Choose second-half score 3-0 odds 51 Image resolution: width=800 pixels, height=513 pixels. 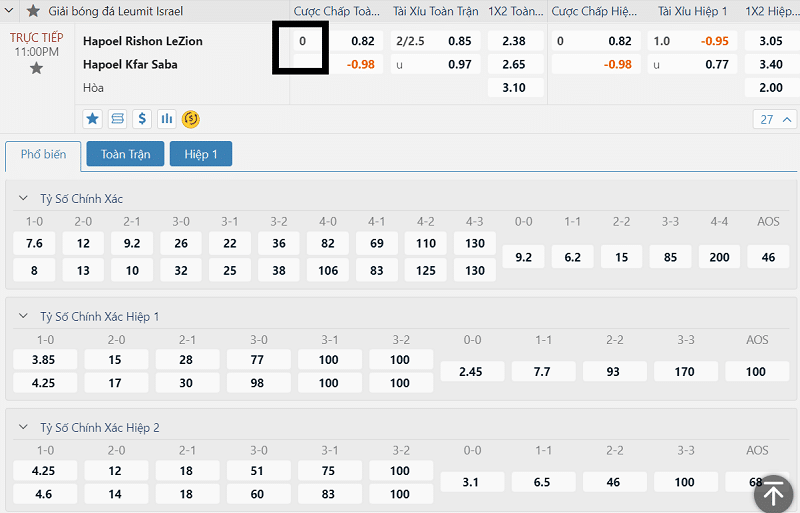[x=259, y=471]
